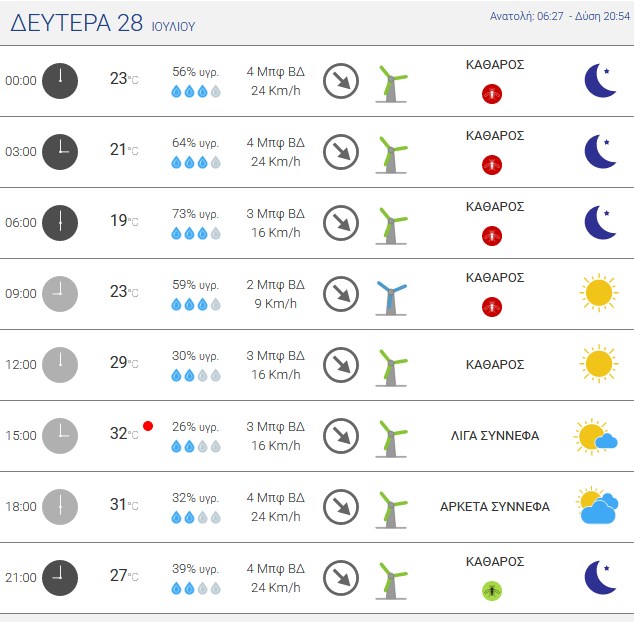This screenshot has height=622, width=634.
Task: Click the 2 Μπφ ΒΔ wind text
Action: click(x=275, y=285)
